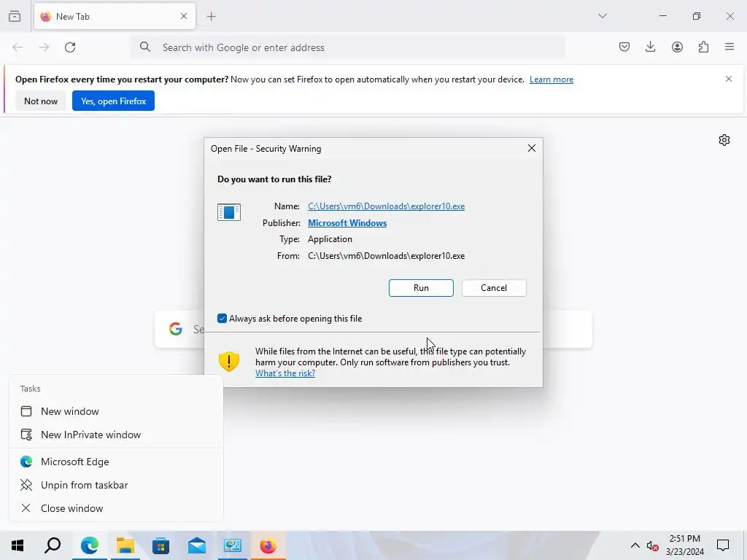Image resolution: width=747 pixels, height=560 pixels.
Task: Open the Extensions puzzle icon
Action: [x=703, y=47]
